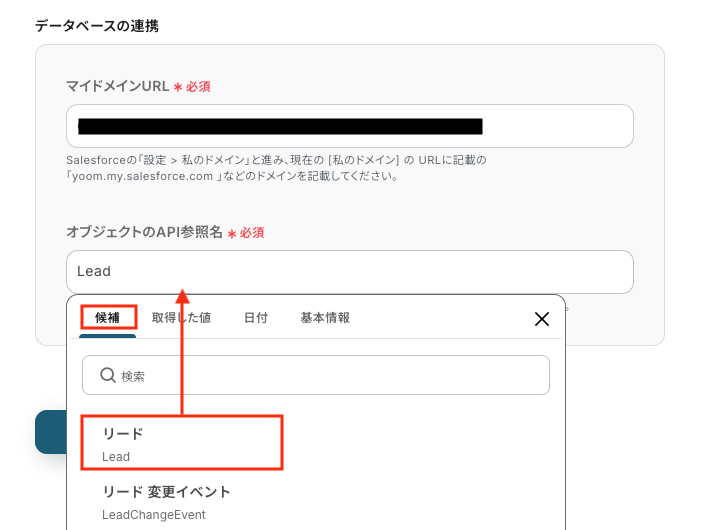
Task: Click the オブジェクトのAPI参照名 field containing Lead
Action: pyautogui.click(x=350, y=272)
